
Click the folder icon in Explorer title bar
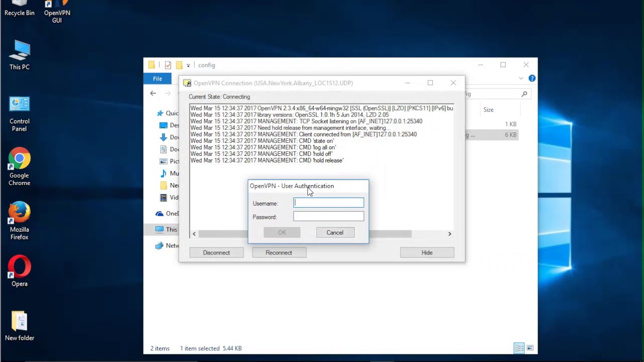coord(151,65)
